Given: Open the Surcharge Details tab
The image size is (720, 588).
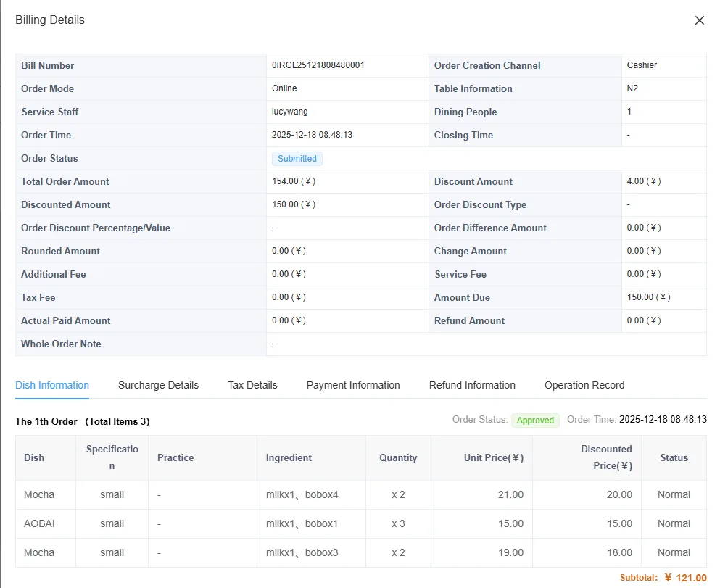Looking at the screenshot, I should 158,385.
